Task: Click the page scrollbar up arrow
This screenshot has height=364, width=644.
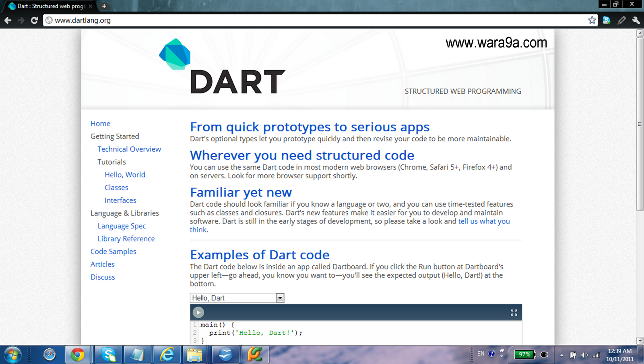Action: coord(640,33)
